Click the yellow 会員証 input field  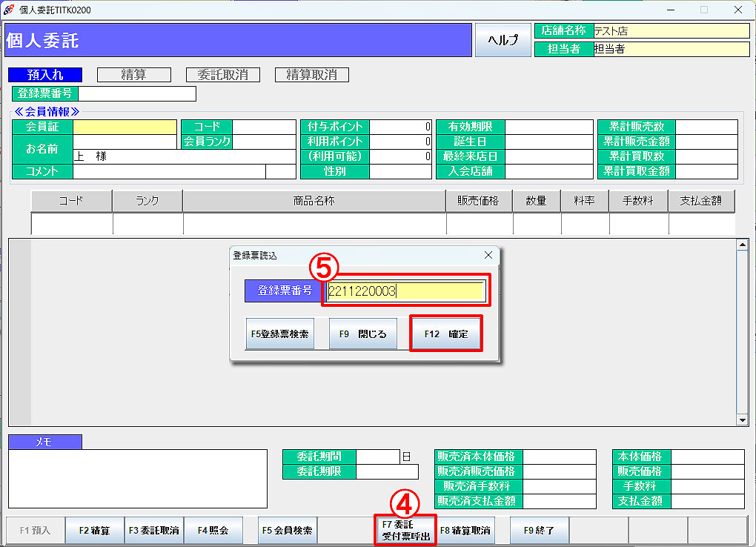[125, 127]
